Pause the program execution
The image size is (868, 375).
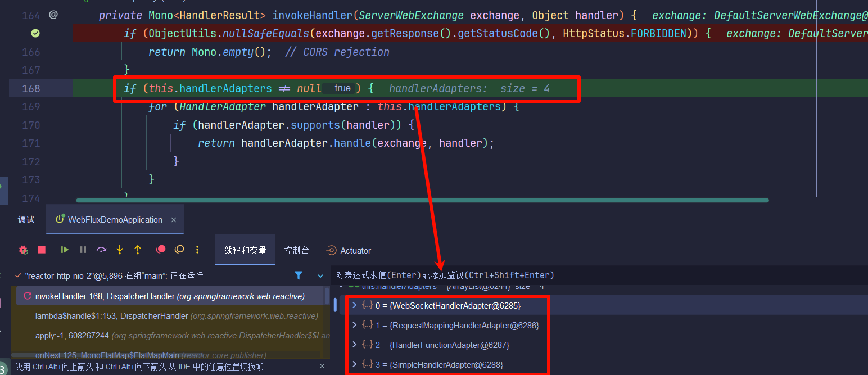click(83, 250)
